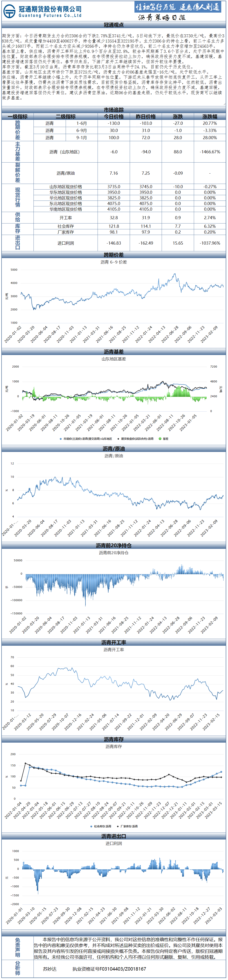Click the 进口利润 row's -146.83 cell
The width and height of the screenshot is (228, 980).
(x=114, y=243)
